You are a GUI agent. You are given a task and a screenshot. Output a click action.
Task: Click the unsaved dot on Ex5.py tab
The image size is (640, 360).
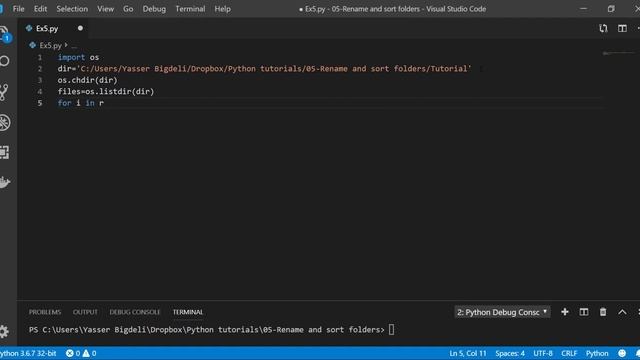pyautogui.click(x=80, y=28)
